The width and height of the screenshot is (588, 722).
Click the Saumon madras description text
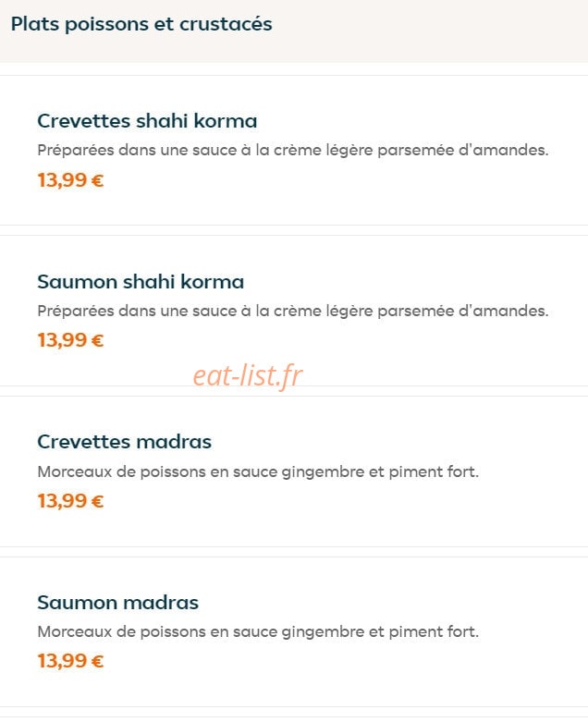click(x=258, y=631)
